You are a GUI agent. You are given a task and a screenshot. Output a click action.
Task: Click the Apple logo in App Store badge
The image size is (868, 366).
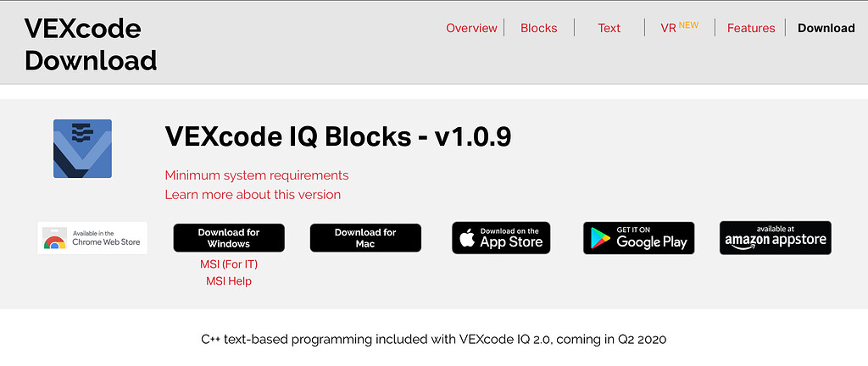pyautogui.click(x=467, y=238)
